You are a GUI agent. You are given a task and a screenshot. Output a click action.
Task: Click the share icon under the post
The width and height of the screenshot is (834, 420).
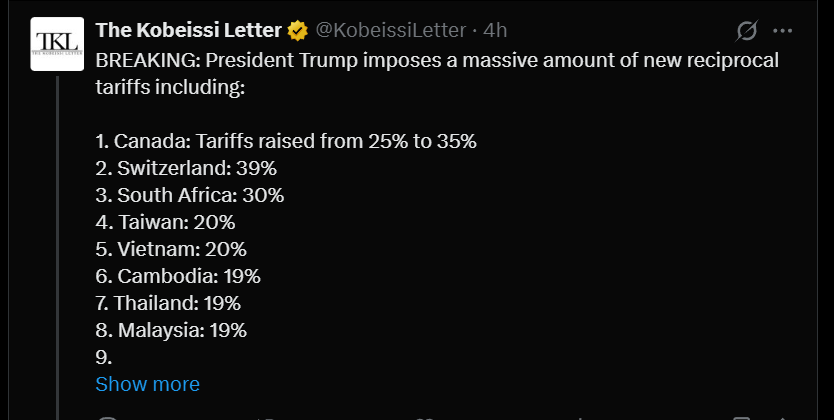(782, 418)
